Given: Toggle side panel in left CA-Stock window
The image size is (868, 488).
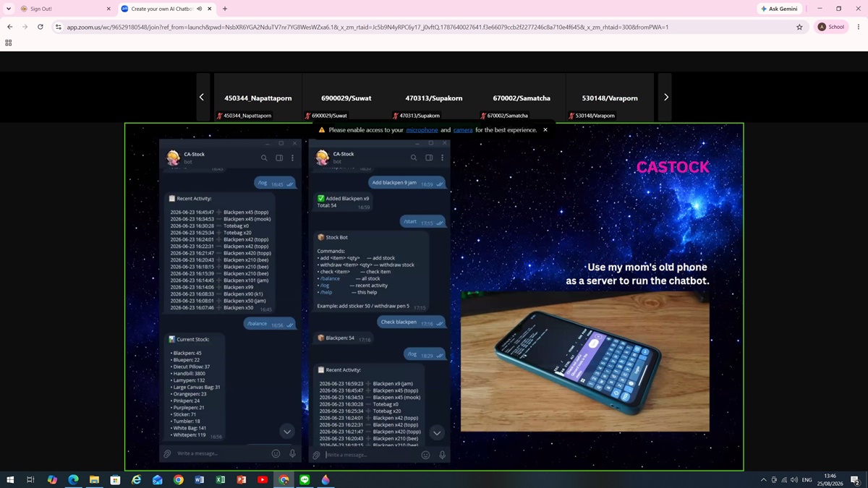Looking at the screenshot, I should [279, 158].
